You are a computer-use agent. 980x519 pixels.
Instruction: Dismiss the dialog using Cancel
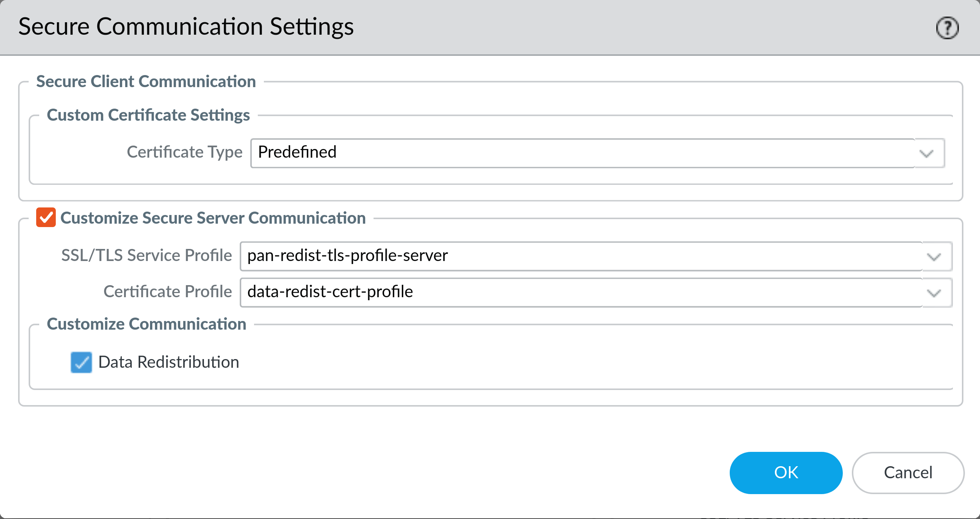[x=908, y=473]
